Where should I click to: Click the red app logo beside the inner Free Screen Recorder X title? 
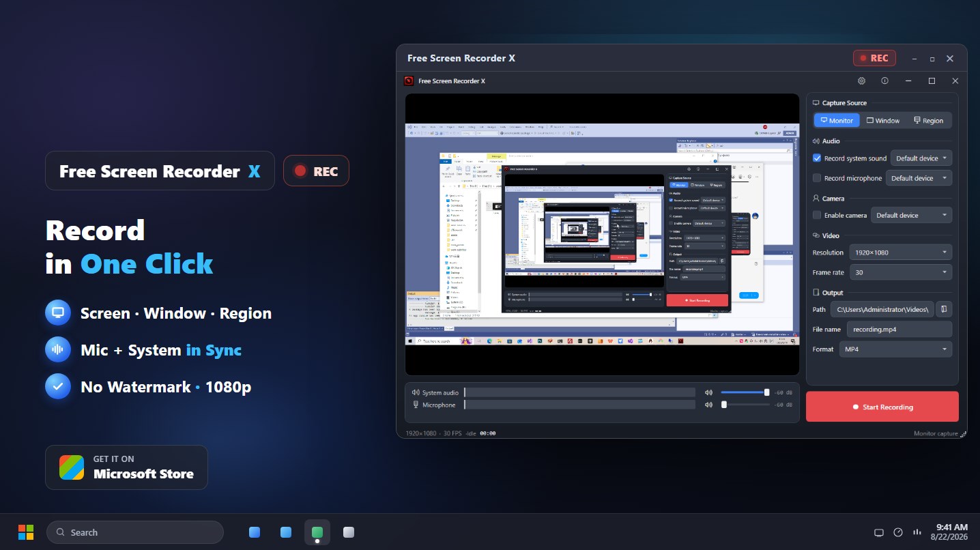pos(409,81)
